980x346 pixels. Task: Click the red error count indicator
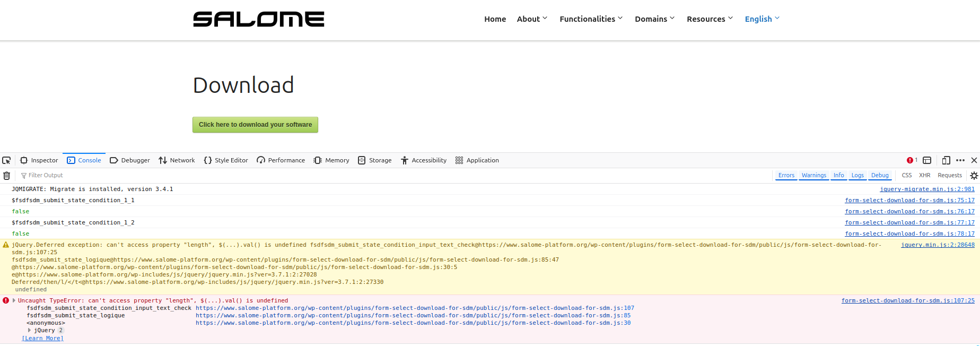pyautogui.click(x=912, y=160)
